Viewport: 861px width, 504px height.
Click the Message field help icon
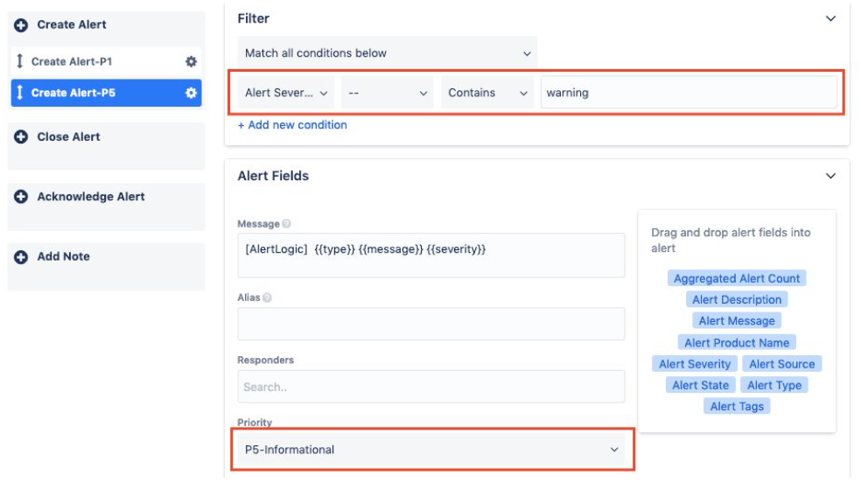pos(286,223)
